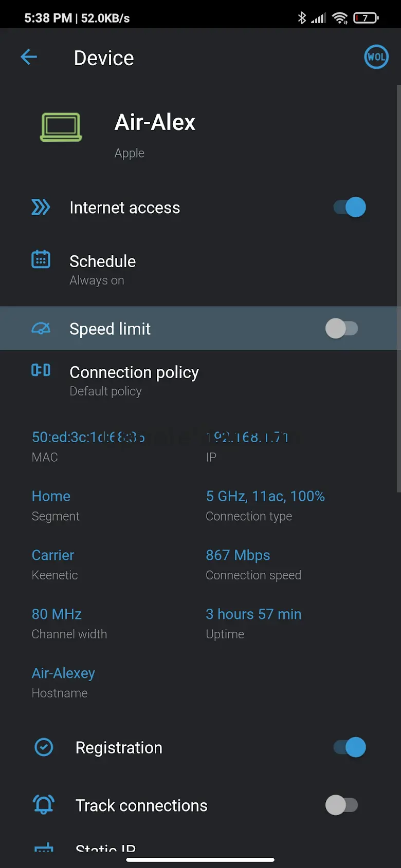401x868 pixels.
Task: Tap the Home segment value
Action: pos(51,496)
